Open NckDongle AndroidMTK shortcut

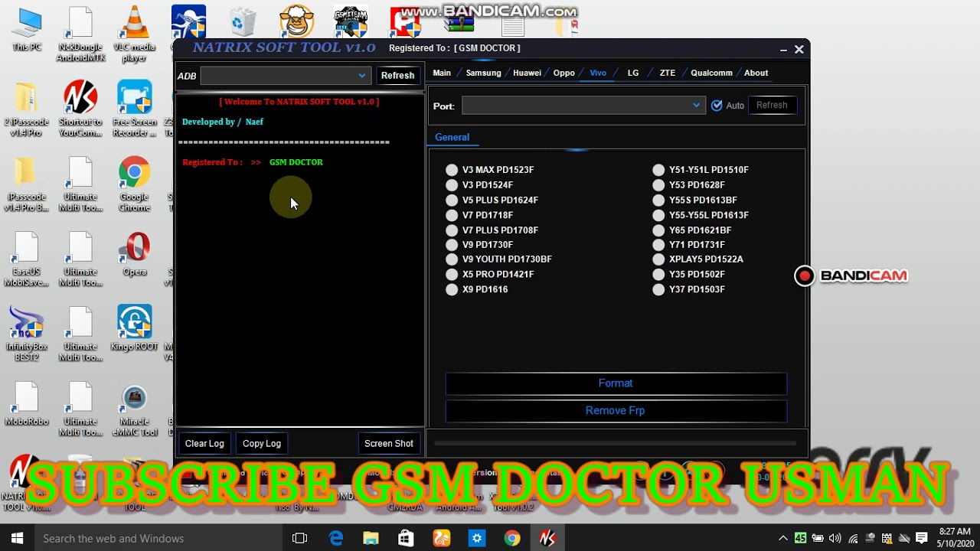[x=80, y=34]
